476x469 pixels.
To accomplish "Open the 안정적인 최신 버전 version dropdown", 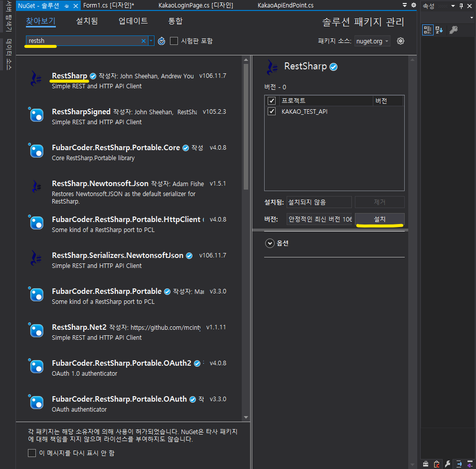I will pos(319,219).
